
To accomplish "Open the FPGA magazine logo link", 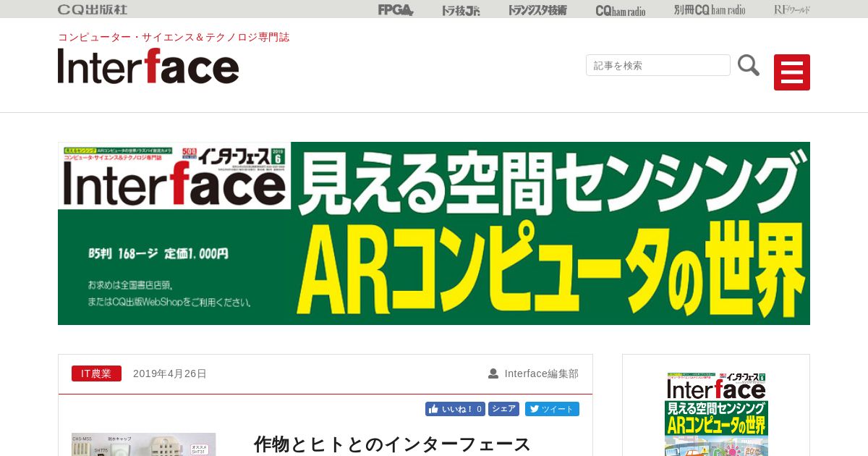I will coord(396,9).
